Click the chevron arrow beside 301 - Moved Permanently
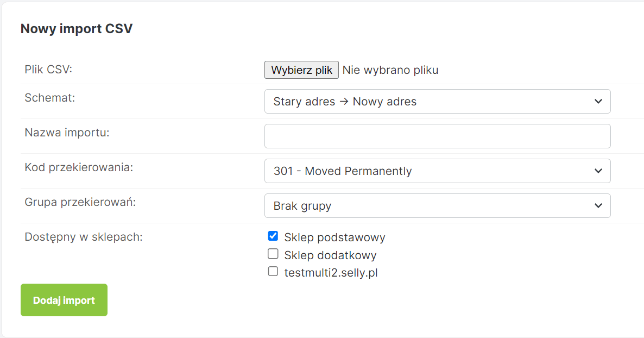Viewport: 644px width, 338px height. [x=598, y=171]
